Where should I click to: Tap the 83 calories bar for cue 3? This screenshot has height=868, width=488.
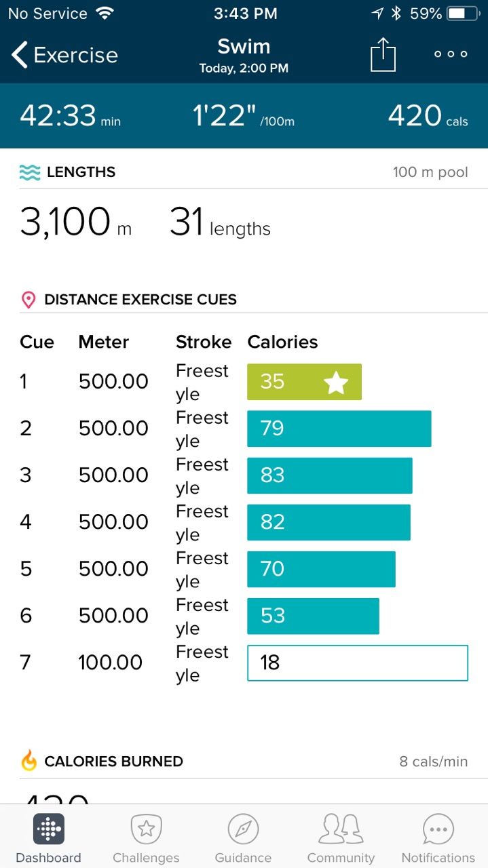coord(329,475)
